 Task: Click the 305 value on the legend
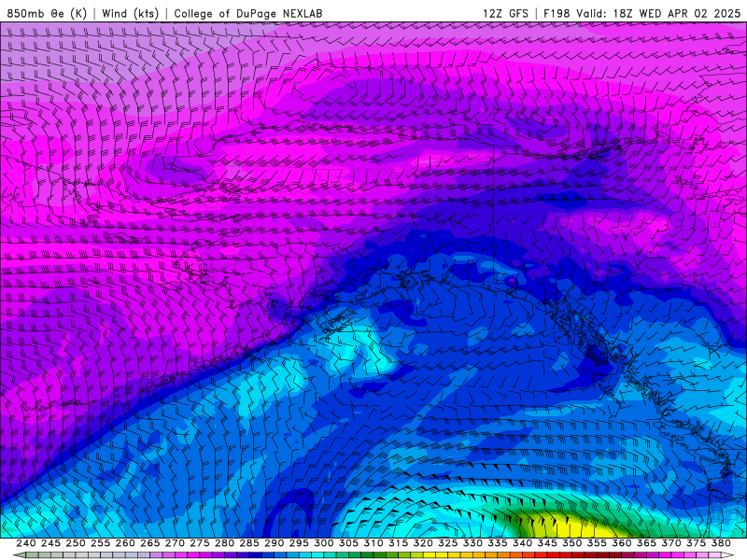point(348,543)
